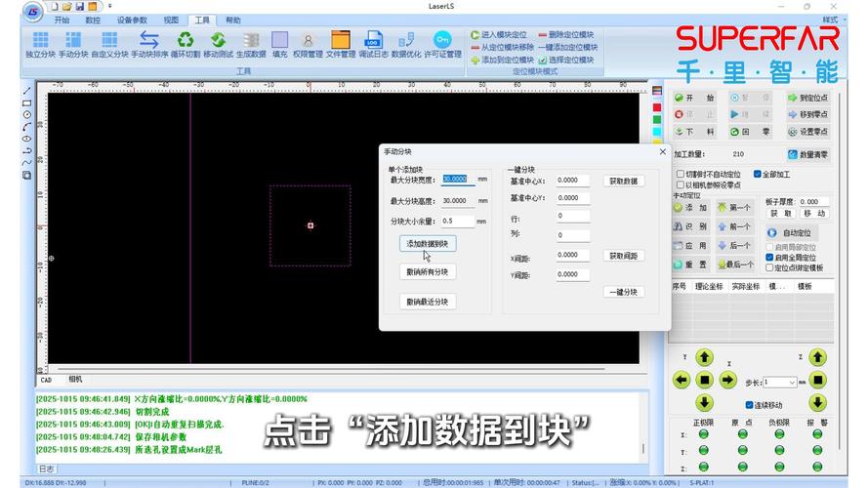Click 删除定位模块 in the ribbon
Image resolution: width=868 pixels, height=488 pixels.
pyautogui.click(x=565, y=35)
